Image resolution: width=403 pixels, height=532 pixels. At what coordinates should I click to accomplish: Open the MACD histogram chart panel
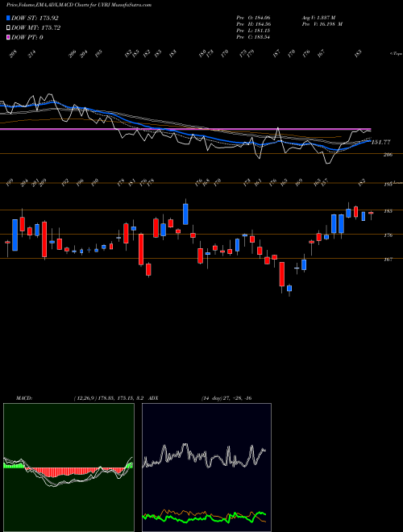click(69, 468)
